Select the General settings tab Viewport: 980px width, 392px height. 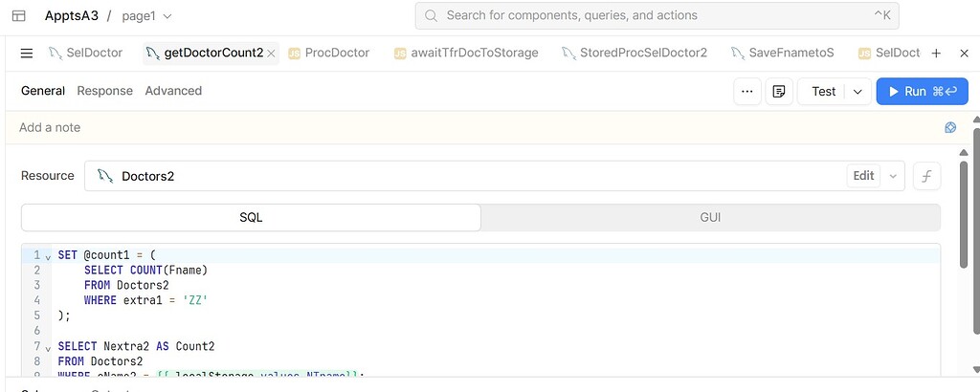[43, 91]
